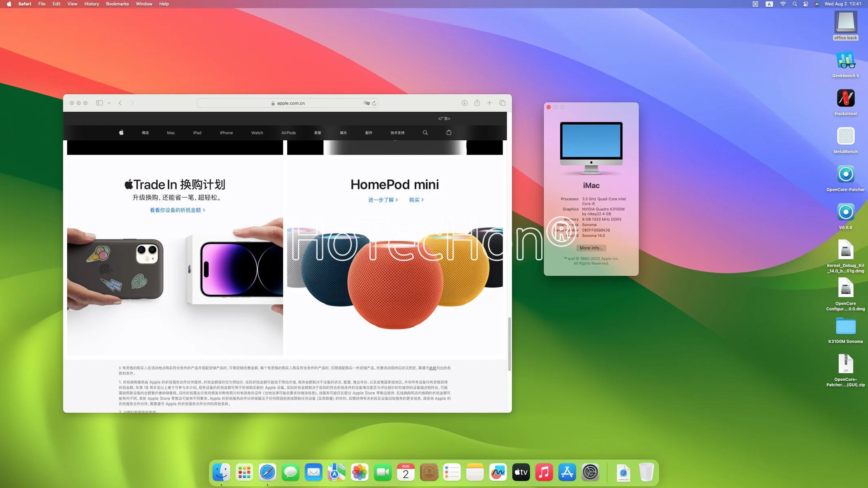The image size is (868, 488).
Task: Open 技术支持 in the Apple site navigation
Action: pyautogui.click(x=398, y=133)
